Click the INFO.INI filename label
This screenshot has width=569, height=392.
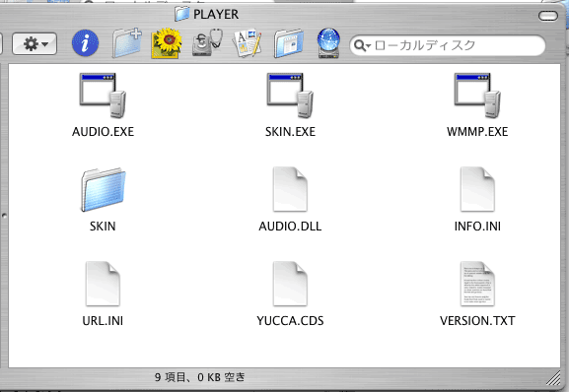477,227
